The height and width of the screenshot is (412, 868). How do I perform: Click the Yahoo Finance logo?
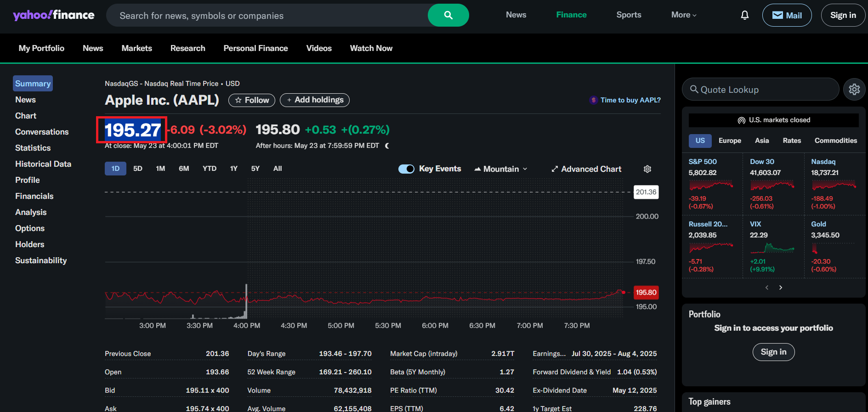54,15
